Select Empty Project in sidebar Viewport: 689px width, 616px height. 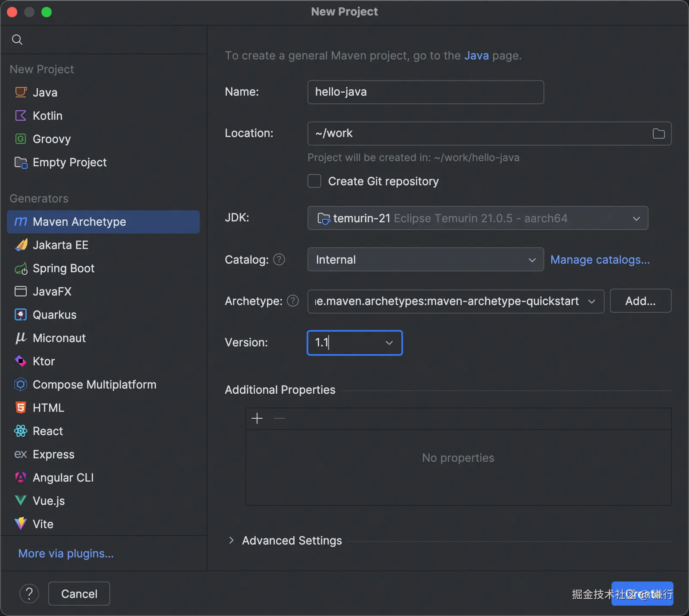click(x=69, y=162)
